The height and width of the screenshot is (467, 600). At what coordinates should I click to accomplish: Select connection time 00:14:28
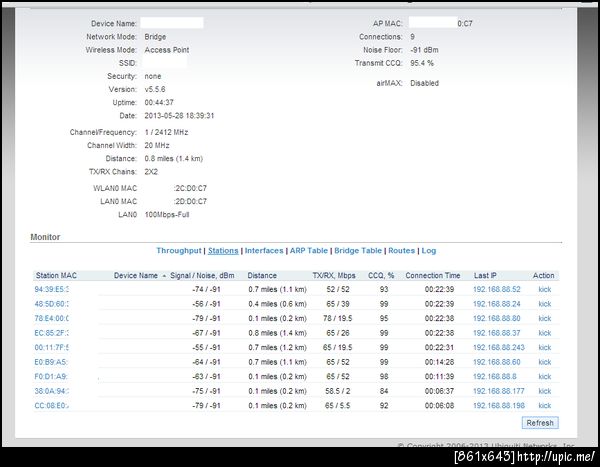439,362
